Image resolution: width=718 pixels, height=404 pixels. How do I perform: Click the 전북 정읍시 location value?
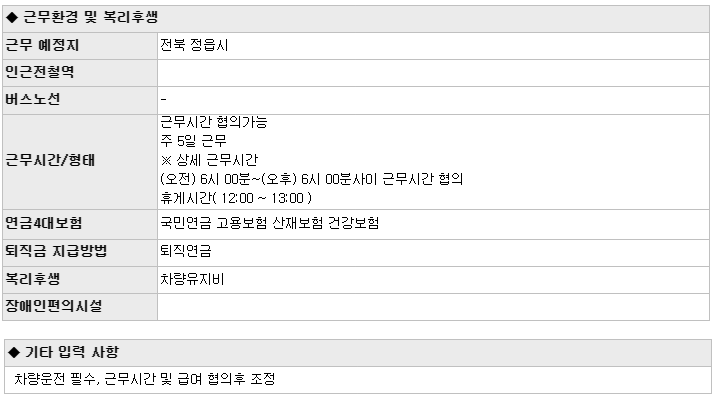click(194, 45)
